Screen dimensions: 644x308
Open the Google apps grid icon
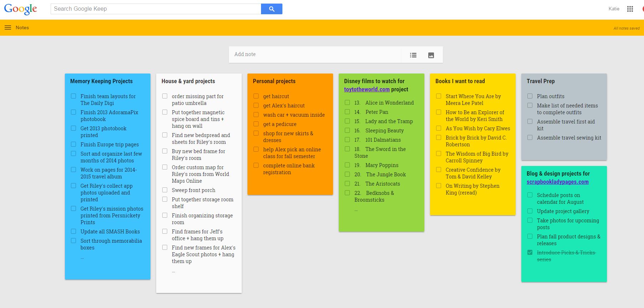(x=630, y=9)
